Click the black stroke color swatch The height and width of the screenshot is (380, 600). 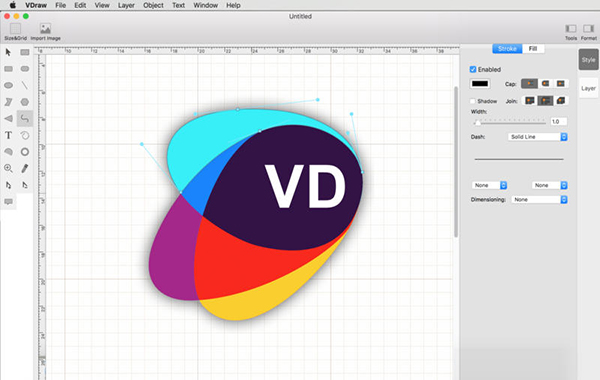[480, 83]
